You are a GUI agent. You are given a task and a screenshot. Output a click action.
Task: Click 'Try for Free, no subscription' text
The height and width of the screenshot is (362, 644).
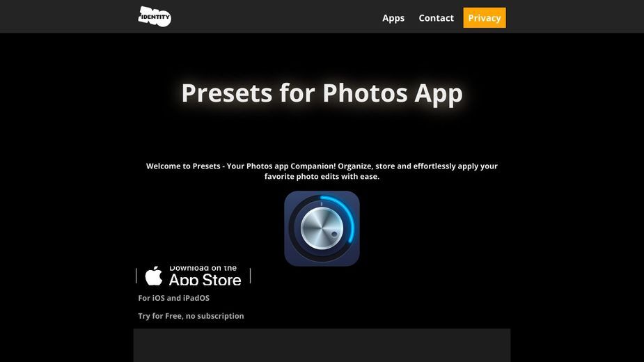191,316
